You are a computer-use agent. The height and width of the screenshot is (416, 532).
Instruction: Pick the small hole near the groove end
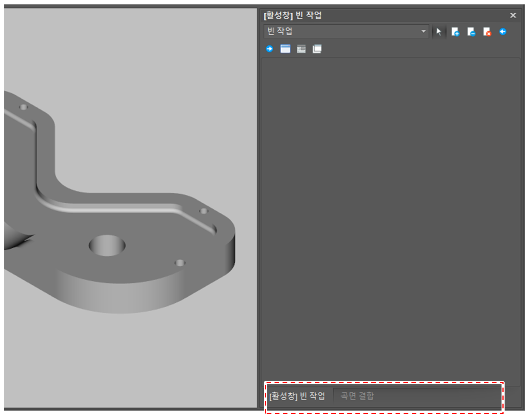pos(204,211)
